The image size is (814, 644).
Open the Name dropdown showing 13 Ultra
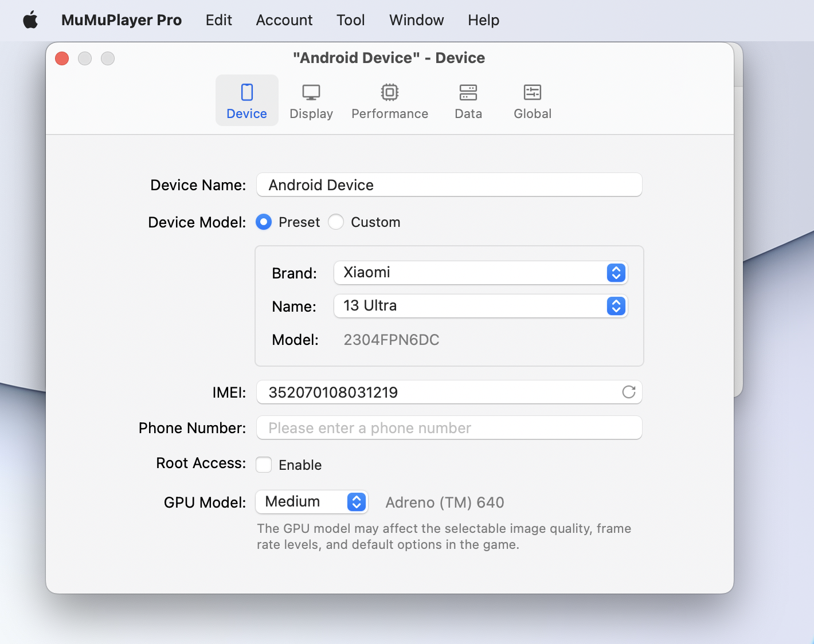(480, 306)
